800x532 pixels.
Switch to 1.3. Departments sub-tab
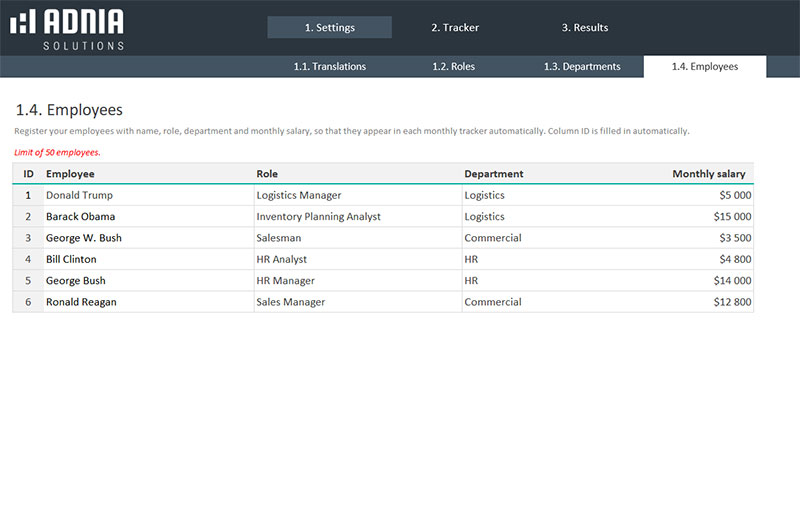click(x=582, y=67)
